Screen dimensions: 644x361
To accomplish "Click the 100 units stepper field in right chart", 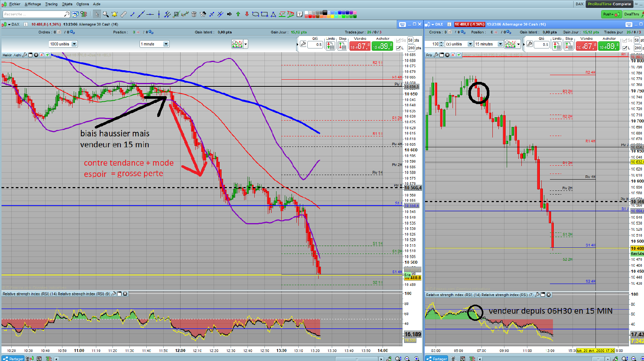I will (x=435, y=44).
